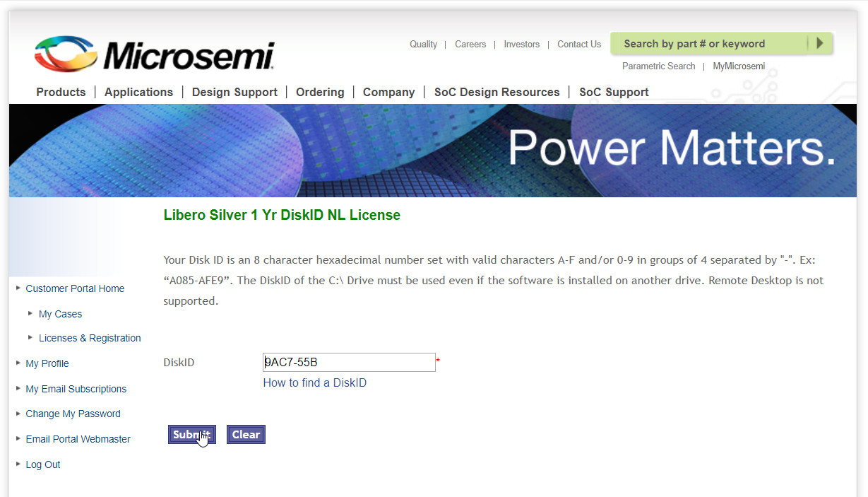The image size is (868, 497).
Task: Click the arrow bullet beside Log Out
Action: [x=18, y=463]
